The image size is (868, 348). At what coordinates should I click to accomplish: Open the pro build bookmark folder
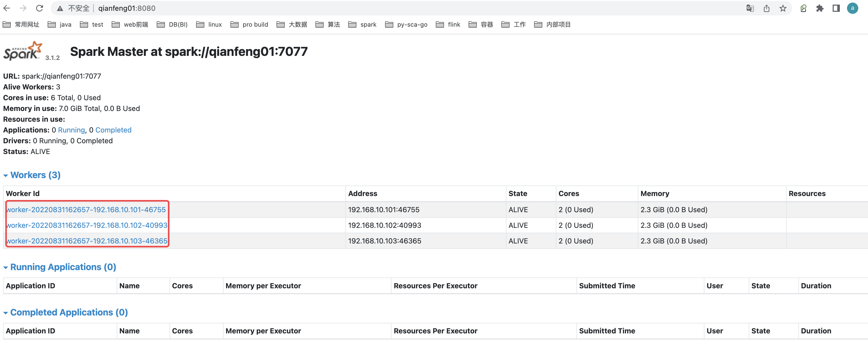(x=249, y=25)
